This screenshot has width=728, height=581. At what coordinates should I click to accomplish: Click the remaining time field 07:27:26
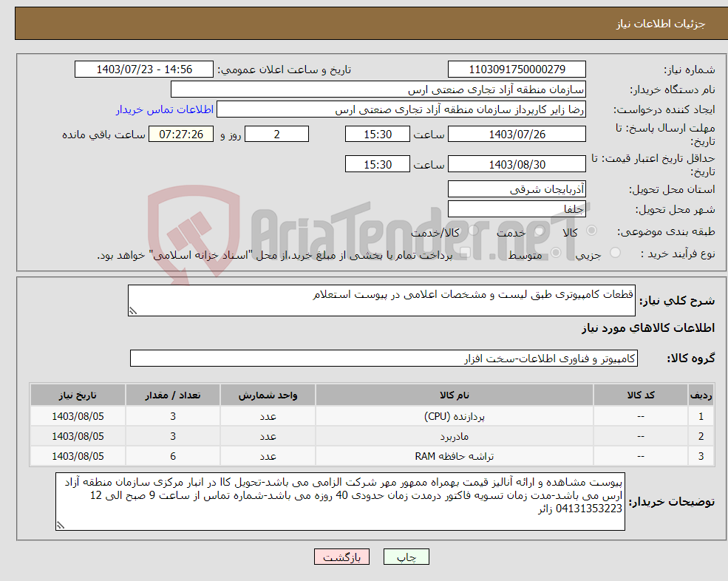pyautogui.click(x=181, y=135)
